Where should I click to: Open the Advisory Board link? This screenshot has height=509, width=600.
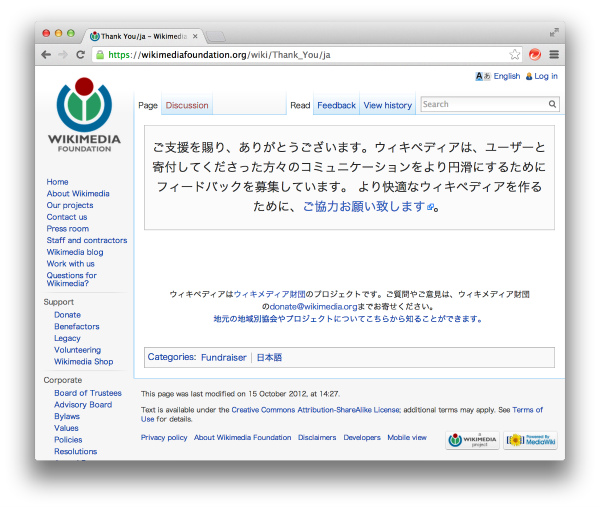click(x=83, y=405)
